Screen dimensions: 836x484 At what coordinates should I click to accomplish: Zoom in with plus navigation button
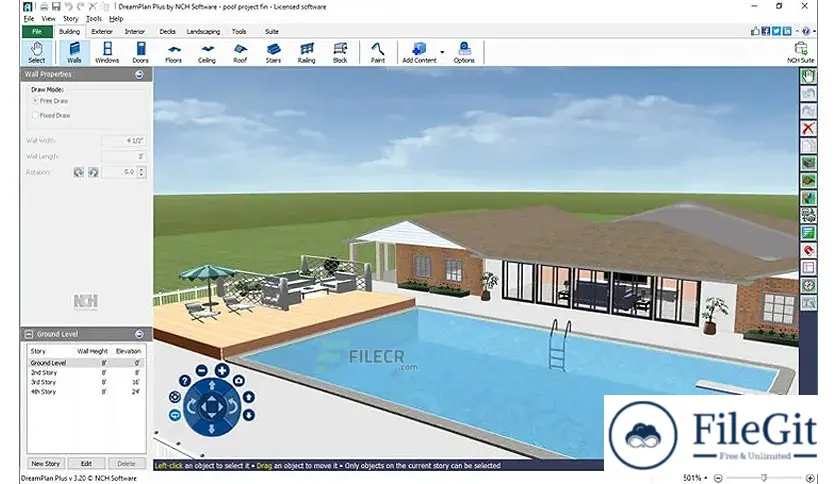[x=222, y=370]
